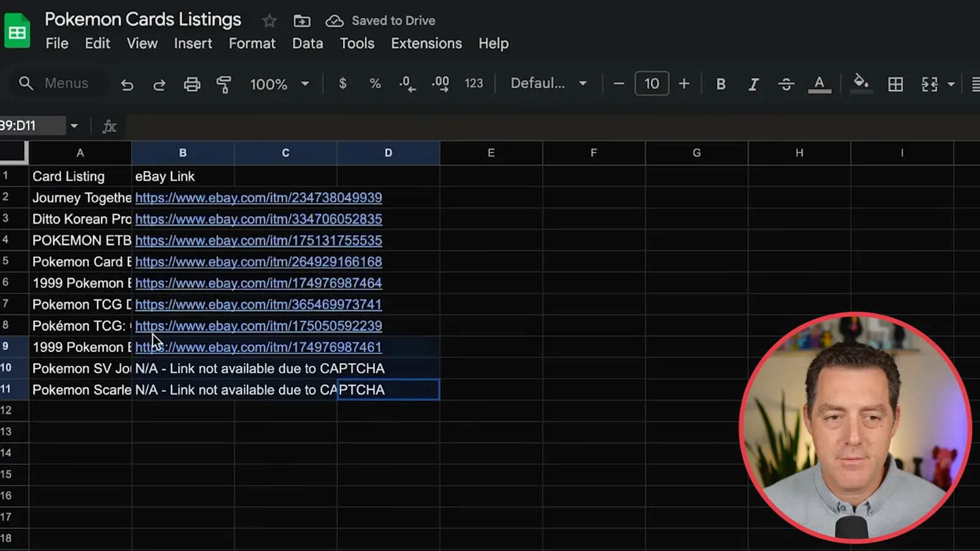Open the eBay link ending 234738049939
980x551 pixels.
258,198
